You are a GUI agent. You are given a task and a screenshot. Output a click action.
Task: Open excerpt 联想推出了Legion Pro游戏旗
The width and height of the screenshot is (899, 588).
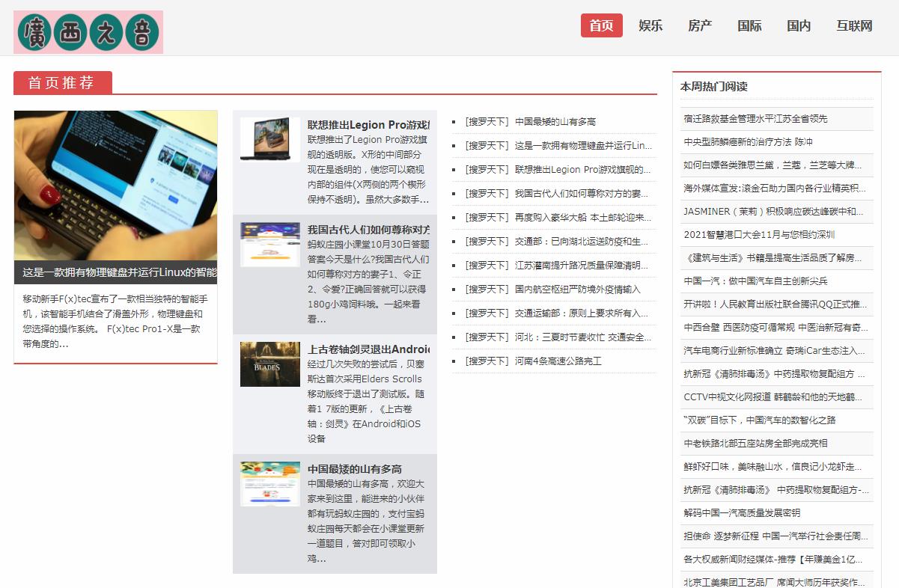tap(368, 170)
